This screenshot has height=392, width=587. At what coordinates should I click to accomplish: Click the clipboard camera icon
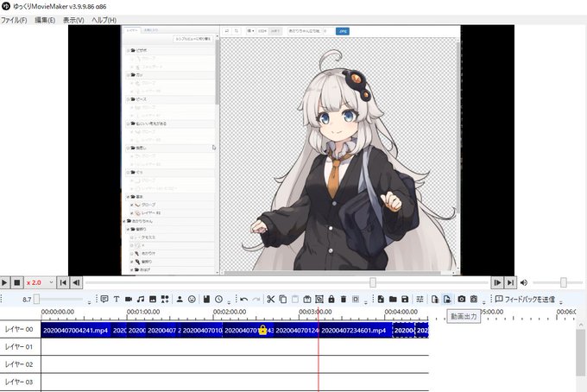474,299
